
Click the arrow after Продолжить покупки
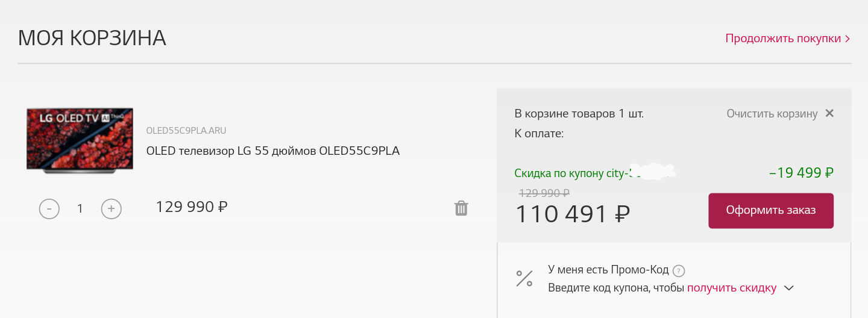tap(848, 39)
